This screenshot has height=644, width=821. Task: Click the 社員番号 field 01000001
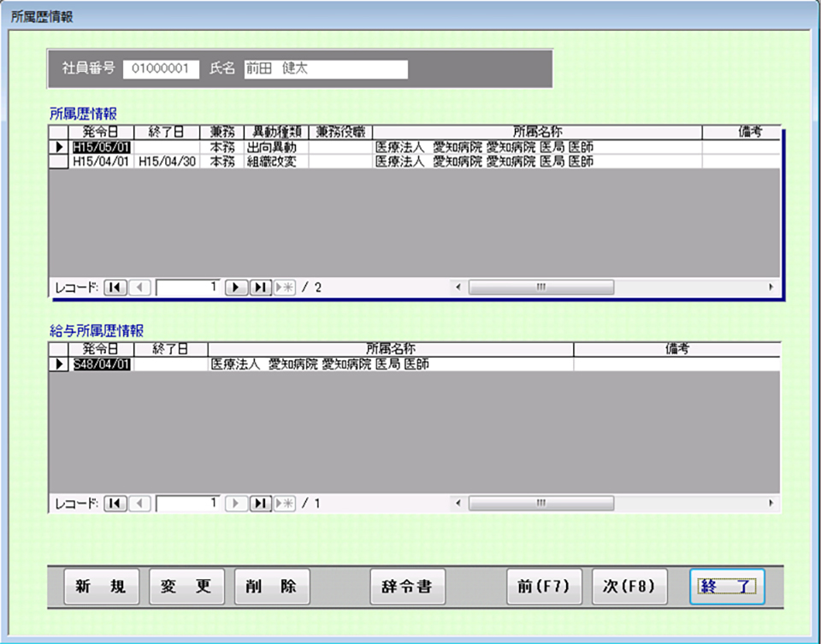[162, 69]
